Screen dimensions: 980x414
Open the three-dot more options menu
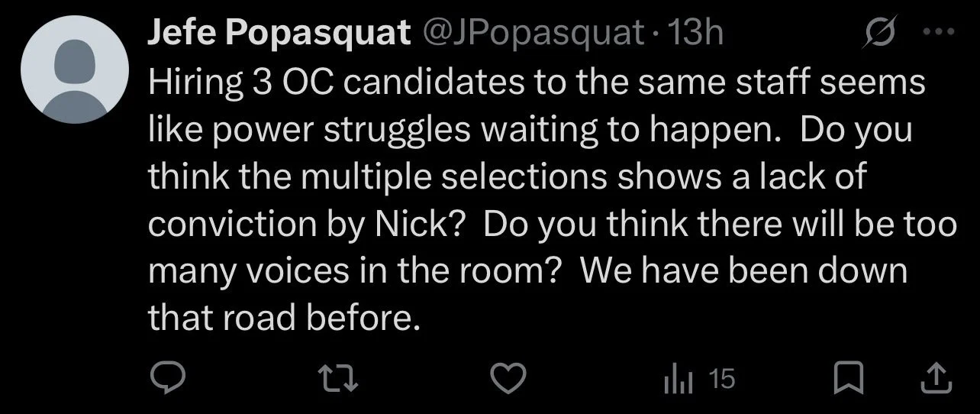(936, 34)
